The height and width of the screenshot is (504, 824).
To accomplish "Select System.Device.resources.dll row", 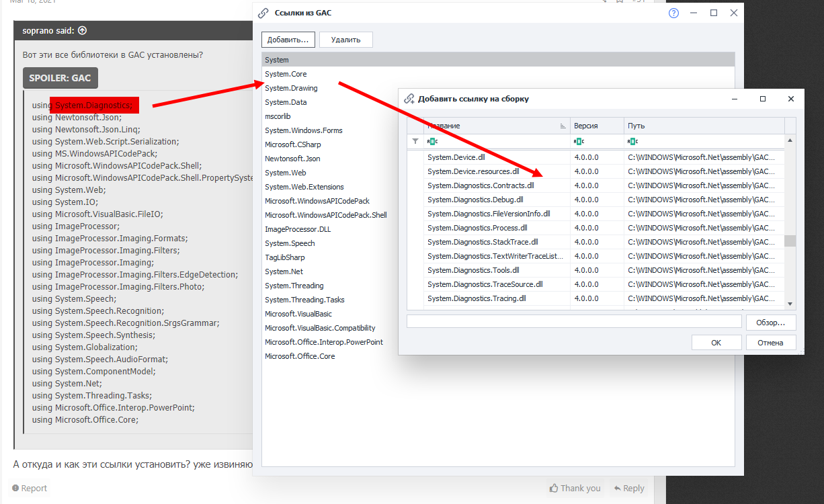I will (595, 171).
